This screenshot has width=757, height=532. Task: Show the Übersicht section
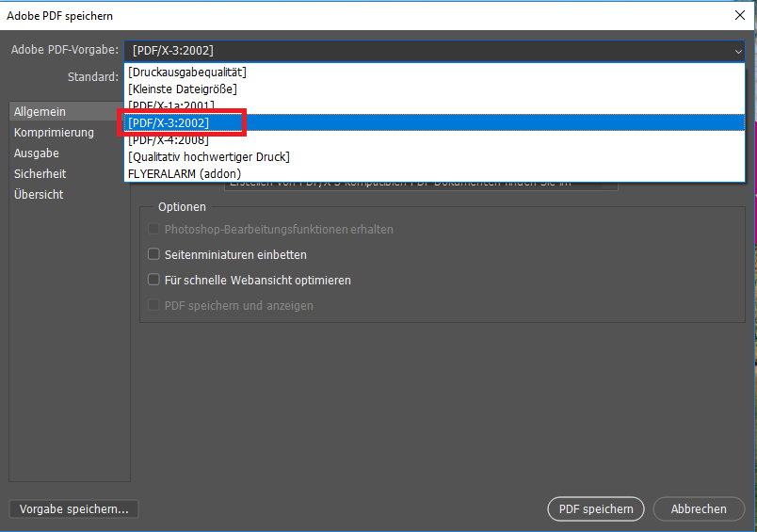(39, 195)
